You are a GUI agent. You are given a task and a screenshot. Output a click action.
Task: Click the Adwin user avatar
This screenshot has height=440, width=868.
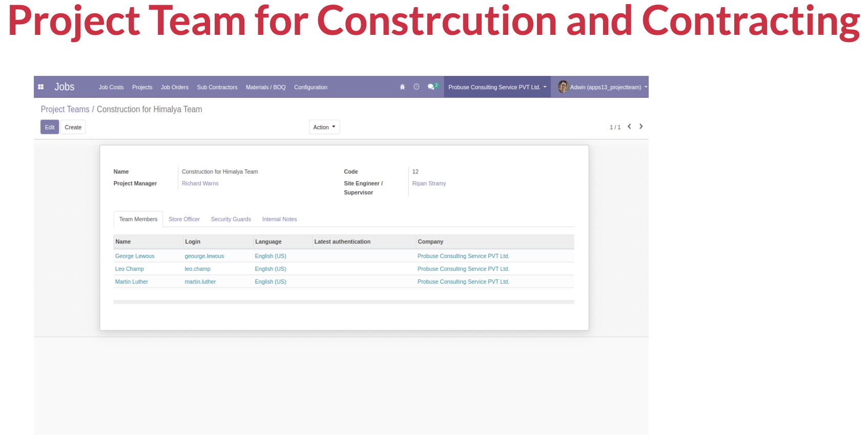pos(563,87)
